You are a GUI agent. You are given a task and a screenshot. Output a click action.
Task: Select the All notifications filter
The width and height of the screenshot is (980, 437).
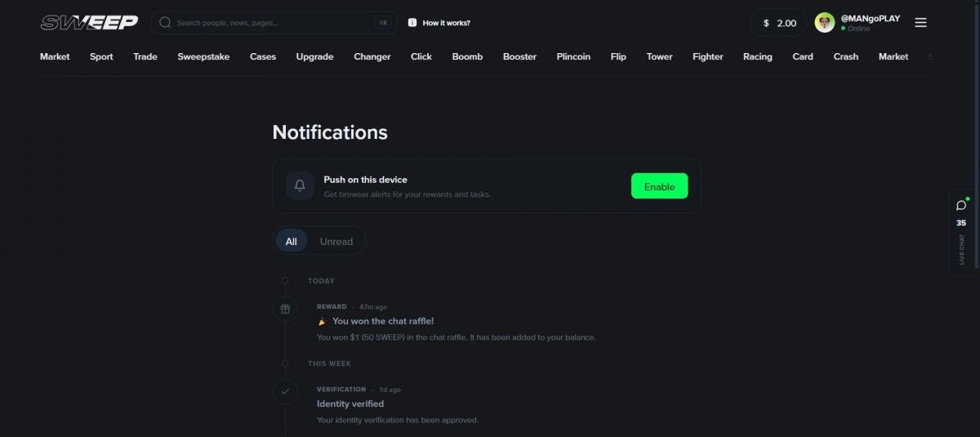point(292,241)
